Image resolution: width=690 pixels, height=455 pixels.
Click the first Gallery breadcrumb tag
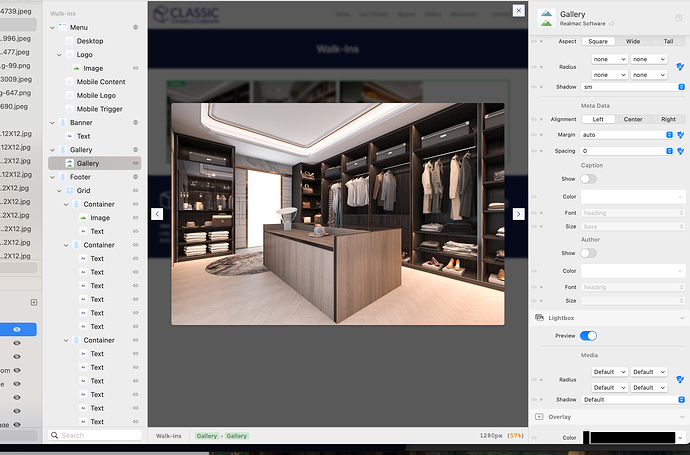tap(207, 436)
